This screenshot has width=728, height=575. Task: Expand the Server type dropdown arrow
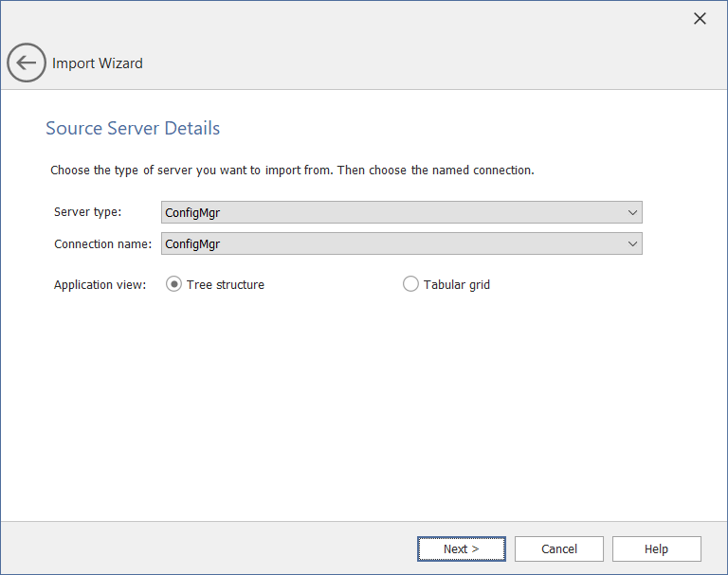[x=632, y=212]
